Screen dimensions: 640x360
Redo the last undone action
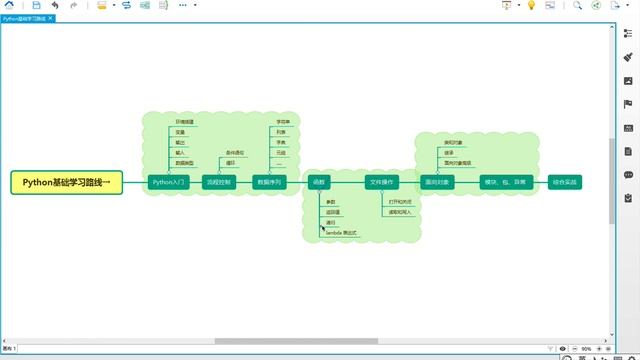73,5
